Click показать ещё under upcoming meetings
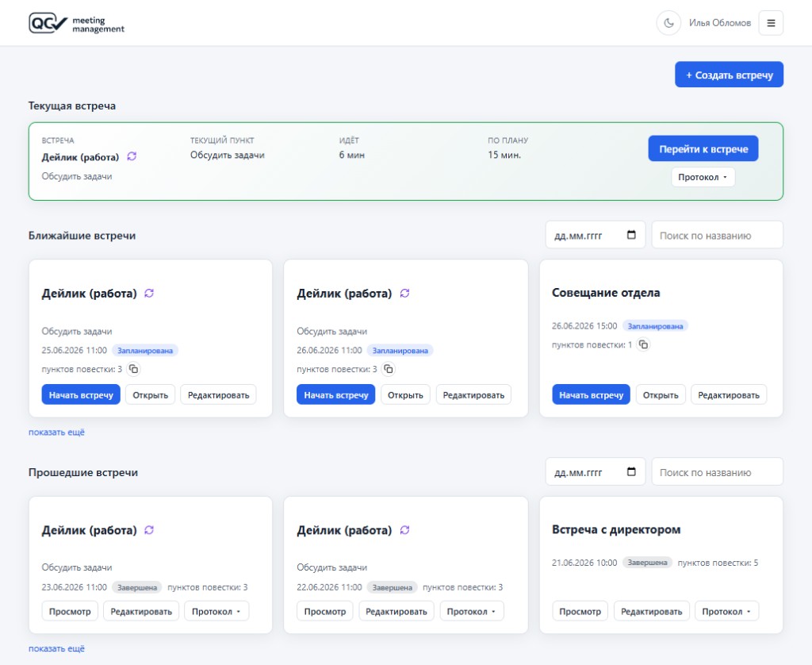812x665 pixels. click(56, 432)
